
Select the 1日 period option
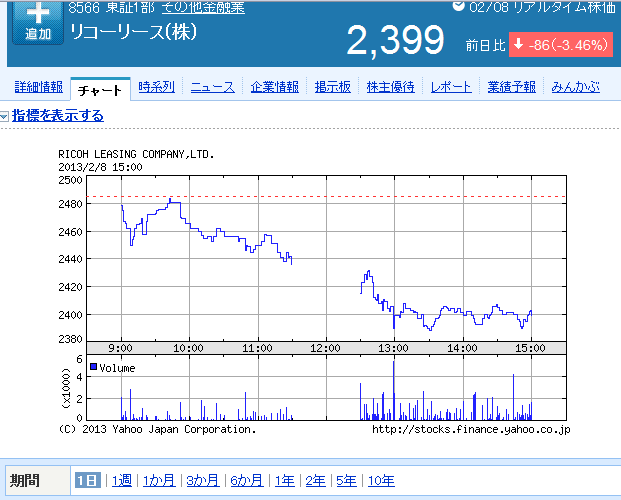(88, 481)
